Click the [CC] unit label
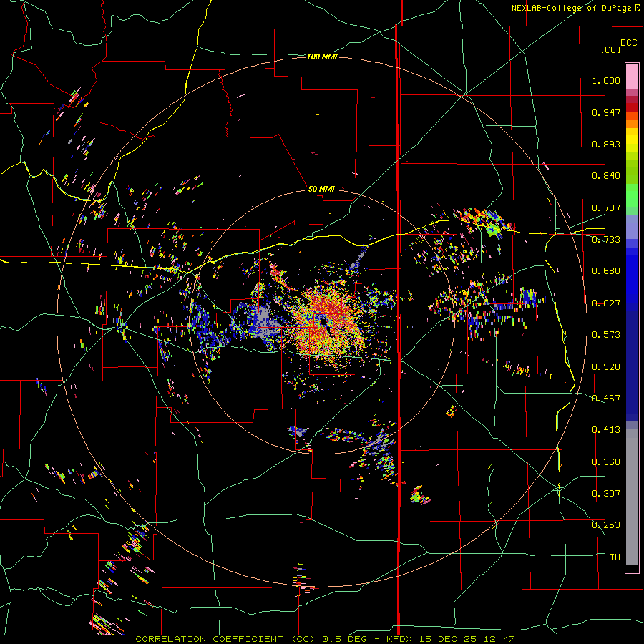 [x=610, y=49]
